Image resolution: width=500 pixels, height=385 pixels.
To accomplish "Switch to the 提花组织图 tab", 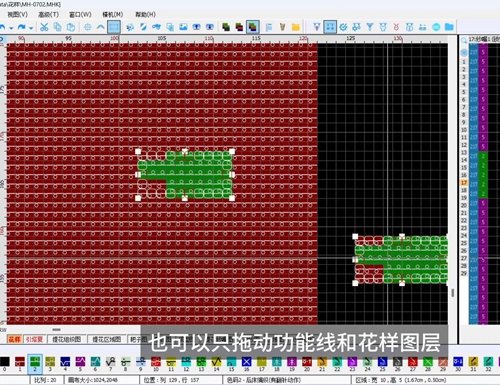I will [x=67, y=339].
